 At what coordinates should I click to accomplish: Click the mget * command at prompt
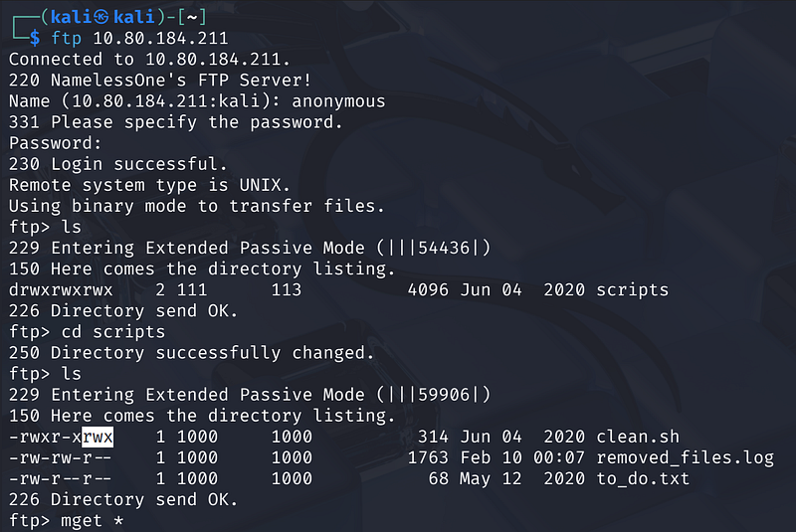point(93,520)
